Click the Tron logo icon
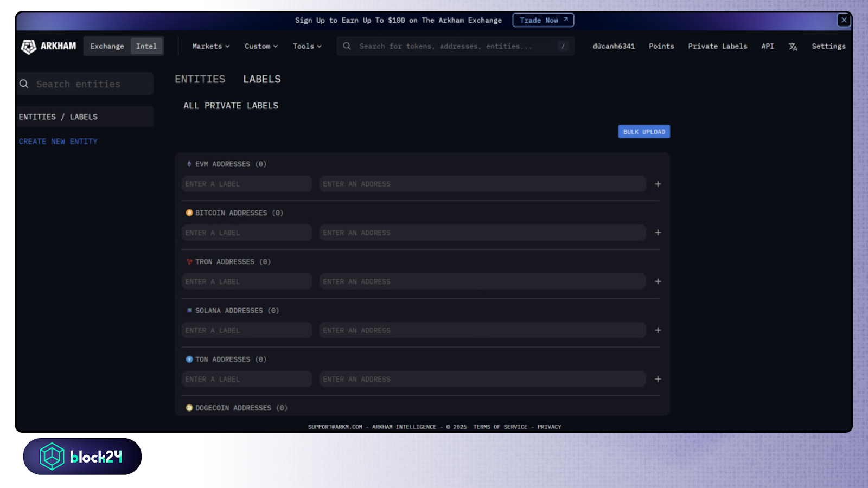This screenshot has width=868, height=488. click(x=189, y=261)
